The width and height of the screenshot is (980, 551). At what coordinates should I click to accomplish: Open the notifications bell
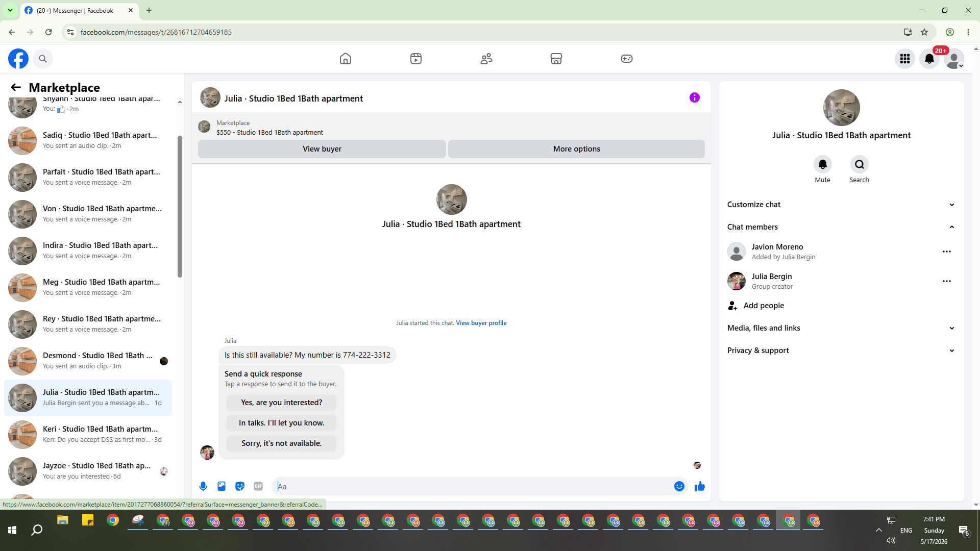tap(929, 59)
